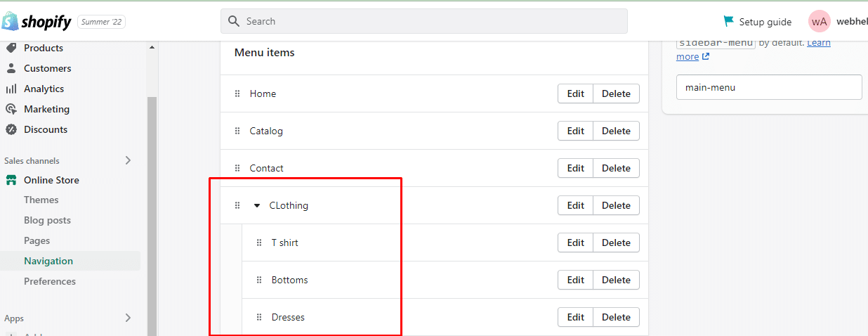Click the Online Store storefront icon
The width and height of the screenshot is (868, 336).
coord(11,180)
